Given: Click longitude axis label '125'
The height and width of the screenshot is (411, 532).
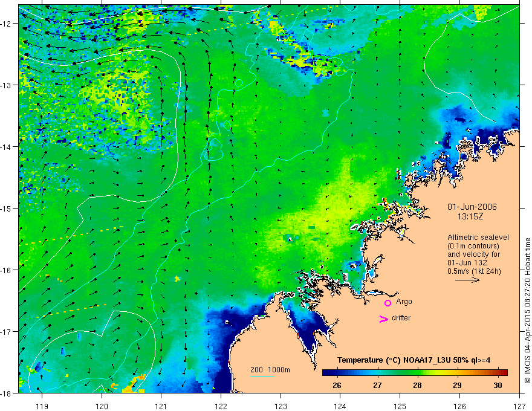Looking at the screenshot, I should click(x=400, y=406).
